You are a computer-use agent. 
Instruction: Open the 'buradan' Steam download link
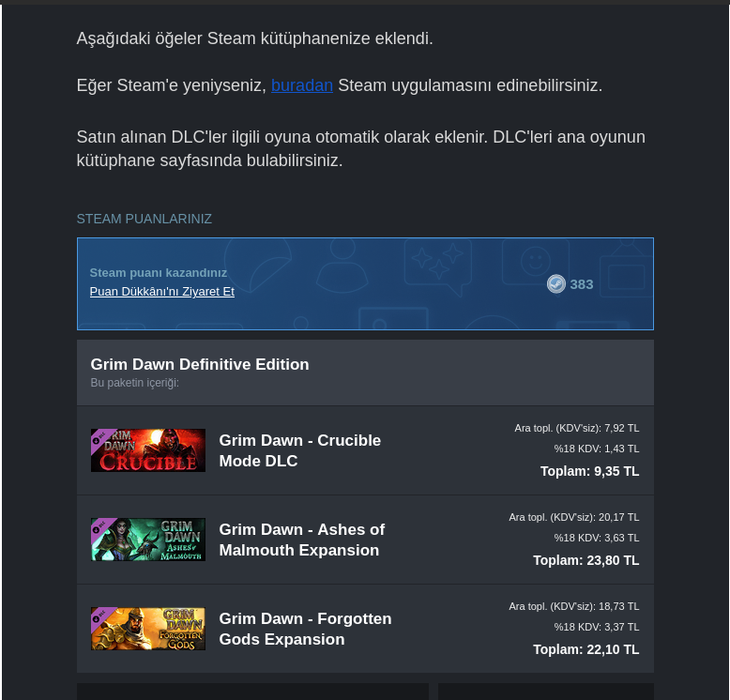click(x=302, y=85)
